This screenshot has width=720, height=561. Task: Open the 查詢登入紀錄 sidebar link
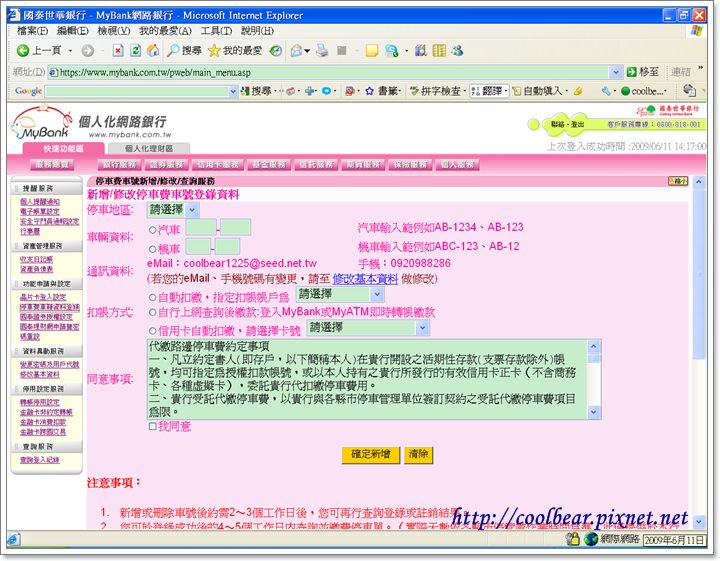(39, 460)
